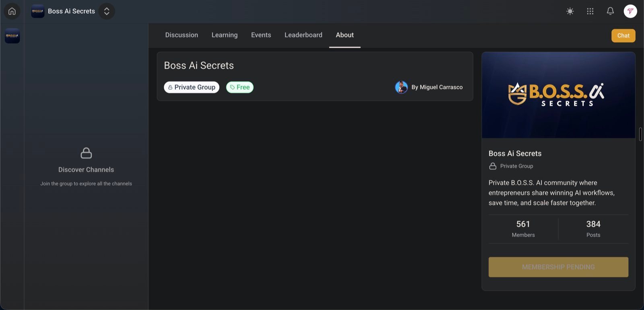644x310 pixels.
Task: Click the Boss Ai Secrets heading under the banner
Action: pyautogui.click(x=515, y=154)
